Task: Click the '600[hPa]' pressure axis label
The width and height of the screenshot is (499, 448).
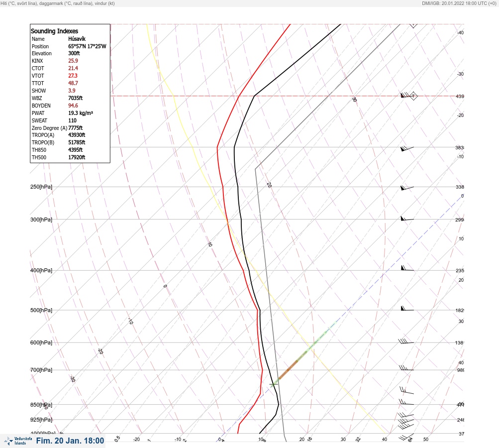Action: point(41,342)
